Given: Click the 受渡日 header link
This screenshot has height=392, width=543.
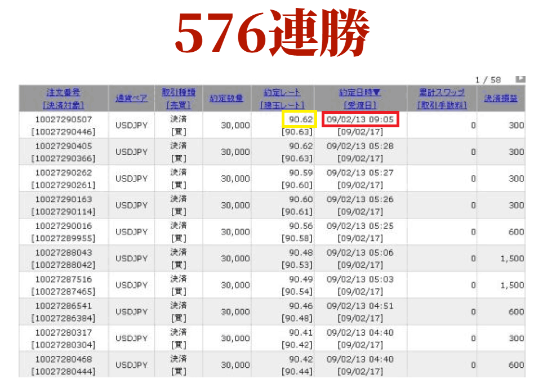Looking at the screenshot, I should (360, 105).
